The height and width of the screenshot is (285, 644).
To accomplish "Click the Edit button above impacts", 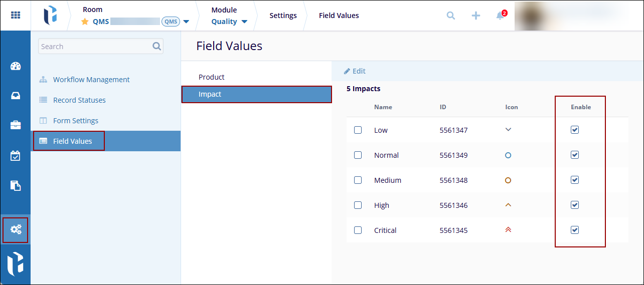I will tap(355, 71).
